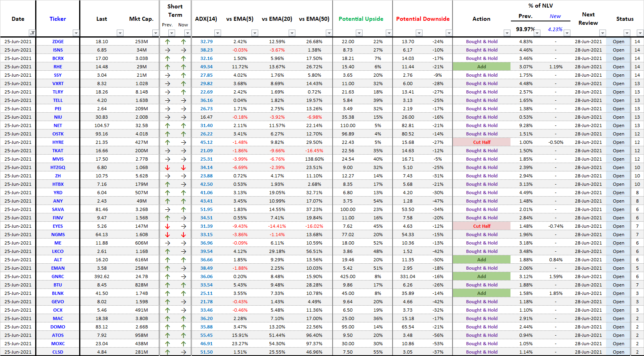Select the Cut Half action for EYES
This screenshot has width=644, height=356.
tap(482, 226)
